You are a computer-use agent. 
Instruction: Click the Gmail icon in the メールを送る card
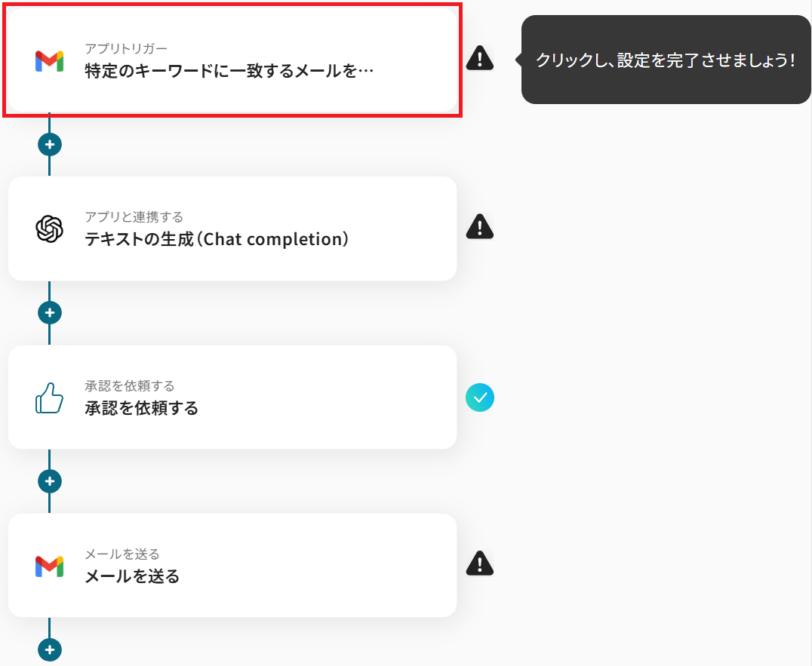pos(49,566)
